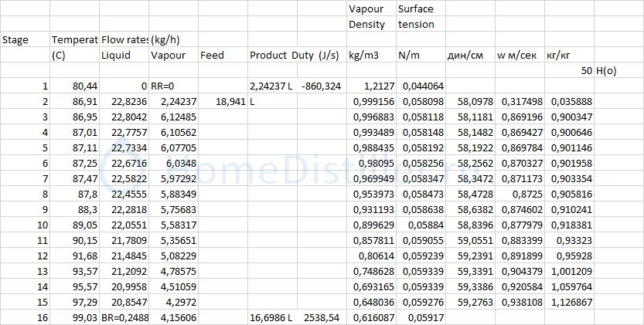The width and height of the screenshot is (644, 325).
Task: Select the kg/m3 units cell
Action: click(363, 55)
